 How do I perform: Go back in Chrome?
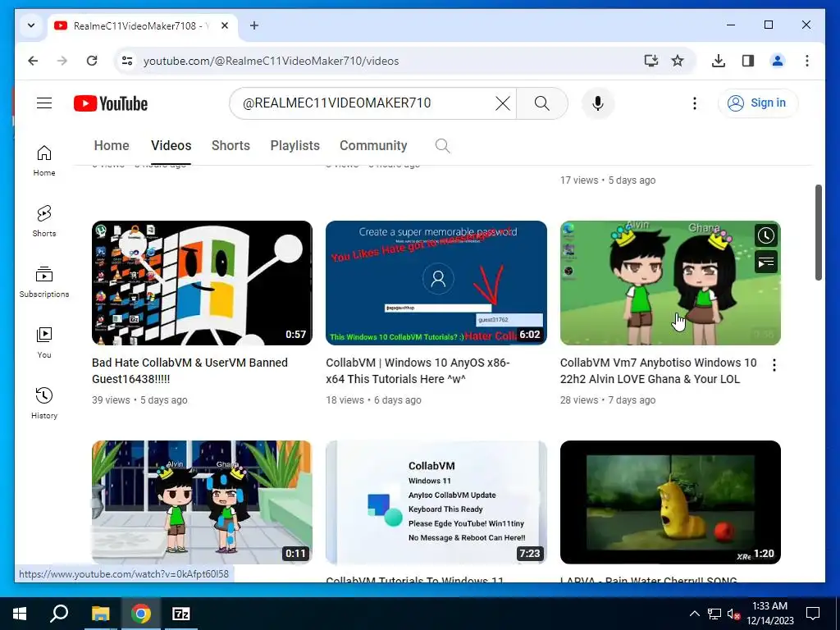pyautogui.click(x=33, y=61)
